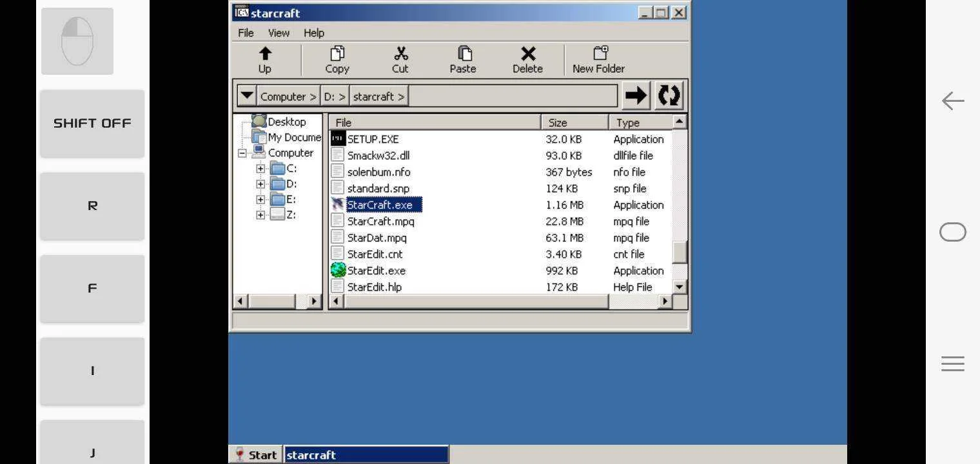This screenshot has height=464, width=980.
Task: Open the View menu
Action: (279, 33)
